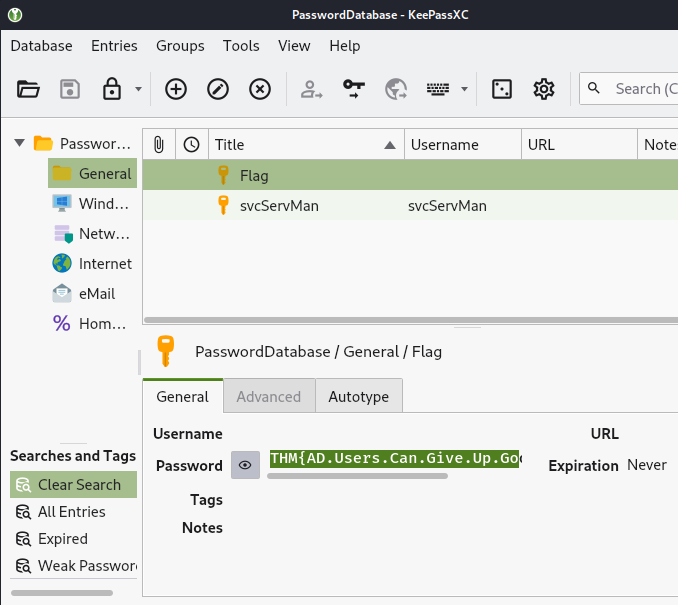Click the Expiration value Never
The height and width of the screenshot is (605, 678).
[x=646, y=465]
